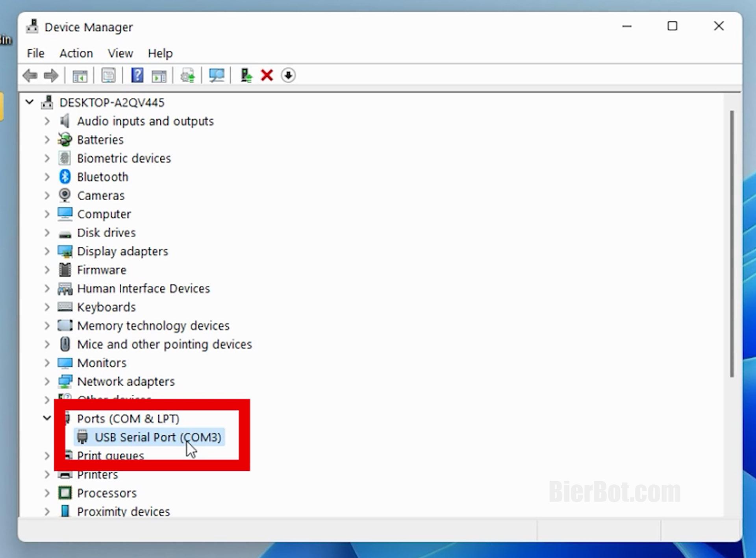Click the red X Uninstall device icon
756x558 pixels.
coord(267,75)
